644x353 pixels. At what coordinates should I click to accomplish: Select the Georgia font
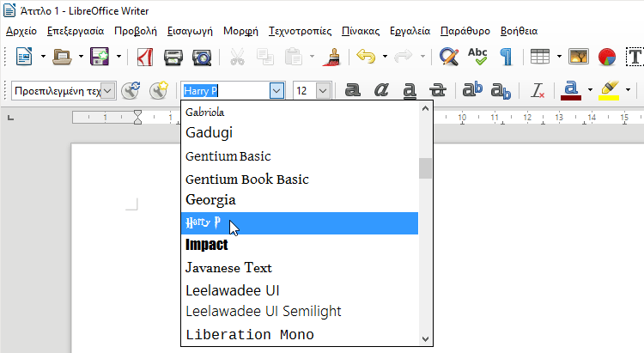click(300, 200)
